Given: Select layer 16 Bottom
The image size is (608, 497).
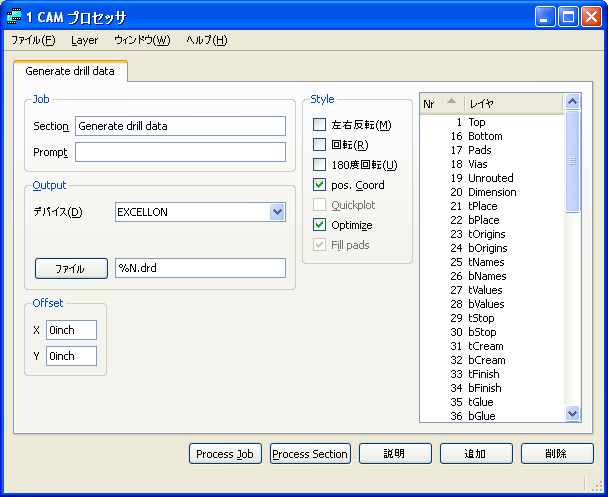Looking at the screenshot, I should (492, 136).
